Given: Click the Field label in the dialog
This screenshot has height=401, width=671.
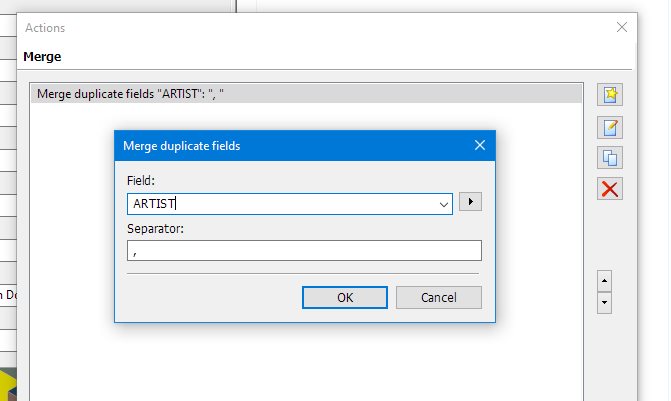Looking at the screenshot, I should point(141,180).
